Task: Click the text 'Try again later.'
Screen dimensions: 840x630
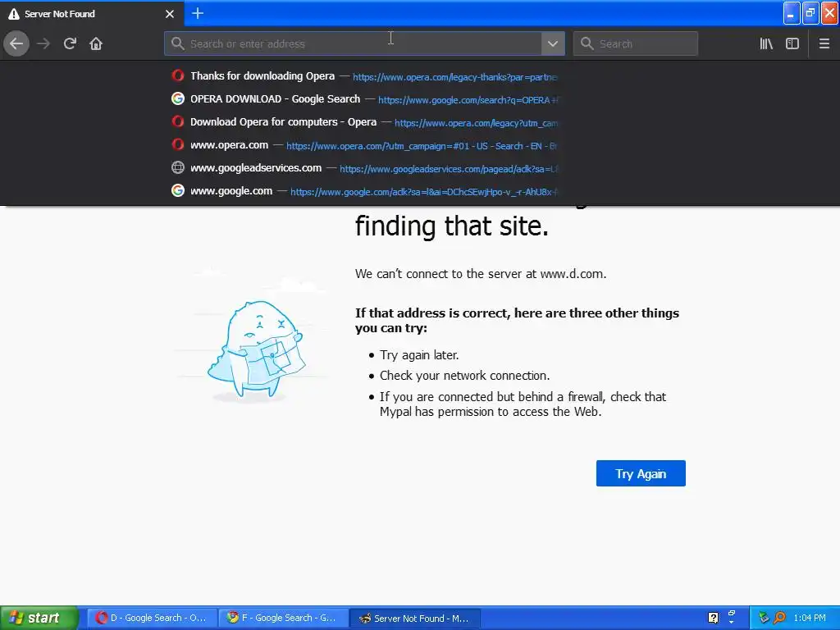Action: (x=419, y=355)
